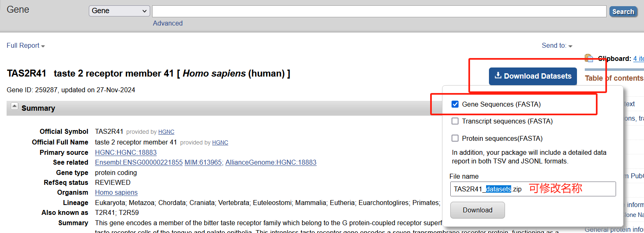Expand the Full Report format menu
The width and height of the screenshot is (644, 233).
tap(25, 46)
